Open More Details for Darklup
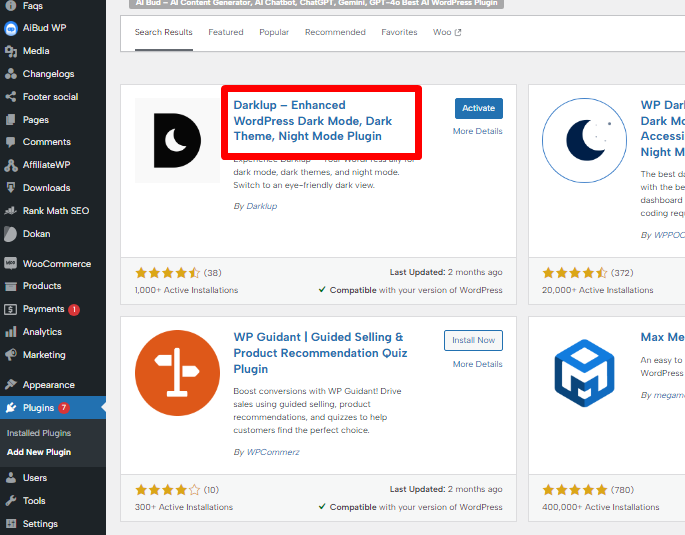This screenshot has width=685, height=535. 477,131
